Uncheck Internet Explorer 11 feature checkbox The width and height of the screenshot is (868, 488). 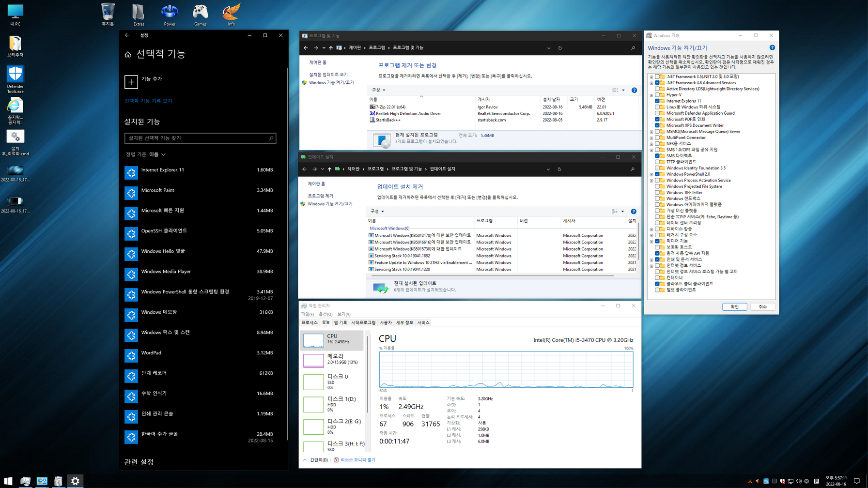point(657,101)
